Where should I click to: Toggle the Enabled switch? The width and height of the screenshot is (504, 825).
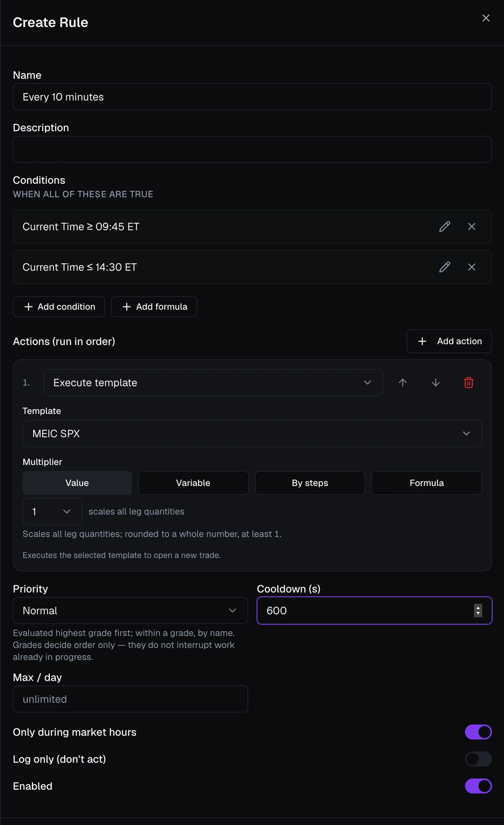pos(478,786)
